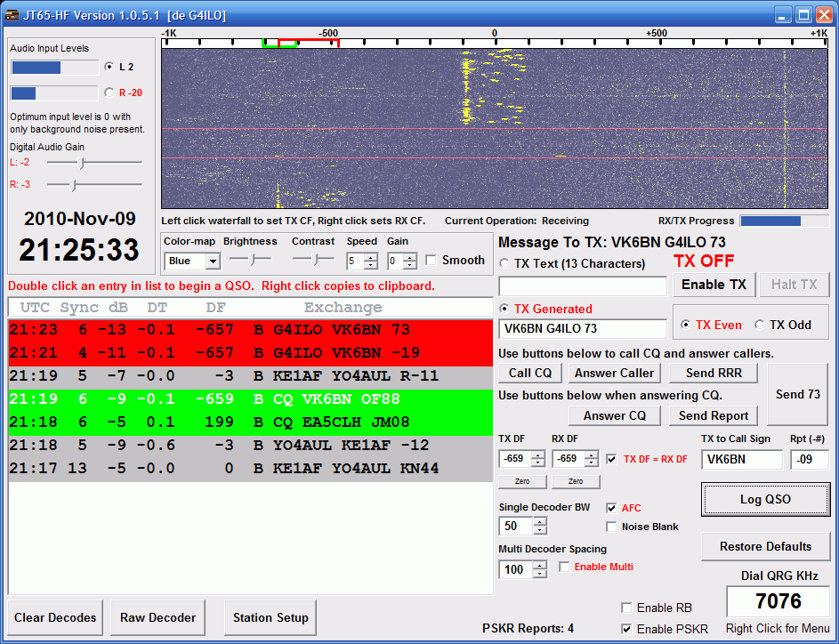Screen dimensions: 839x644
Task: Select decode row YO4AUL KE1AF -12
Action: click(x=250, y=445)
